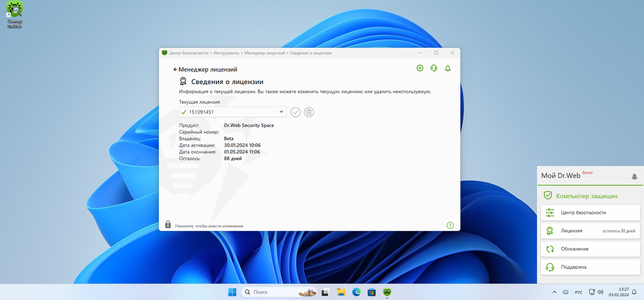Click the lotus tray icon
The image size is (644, 300).
point(565,292)
